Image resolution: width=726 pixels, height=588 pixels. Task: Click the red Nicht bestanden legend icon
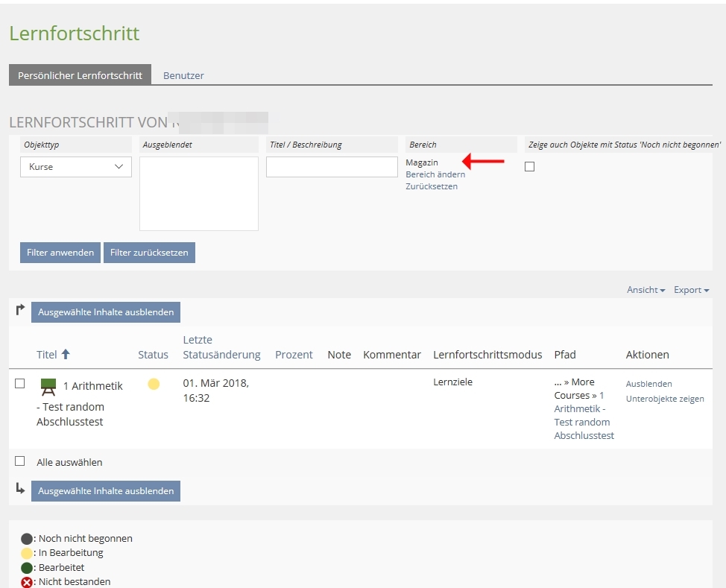(27, 582)
